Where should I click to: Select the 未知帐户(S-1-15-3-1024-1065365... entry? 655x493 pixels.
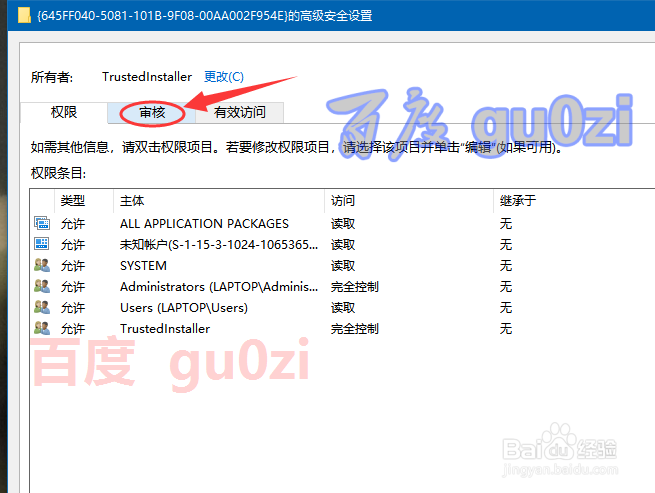(219, 244)
